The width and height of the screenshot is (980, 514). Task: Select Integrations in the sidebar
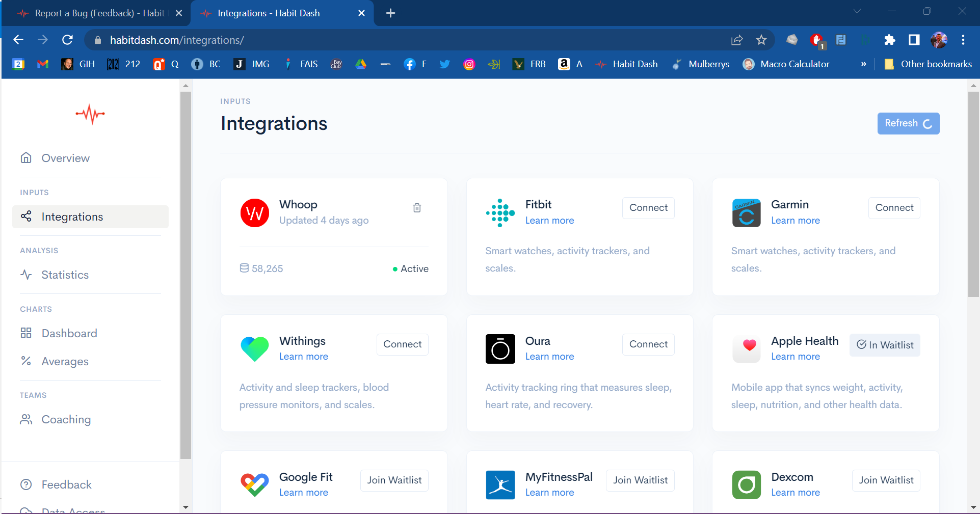[90, 217]
